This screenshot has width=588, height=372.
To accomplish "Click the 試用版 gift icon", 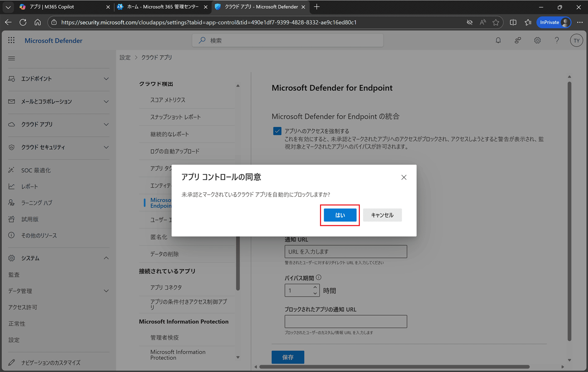I will [x=11, y=219].
